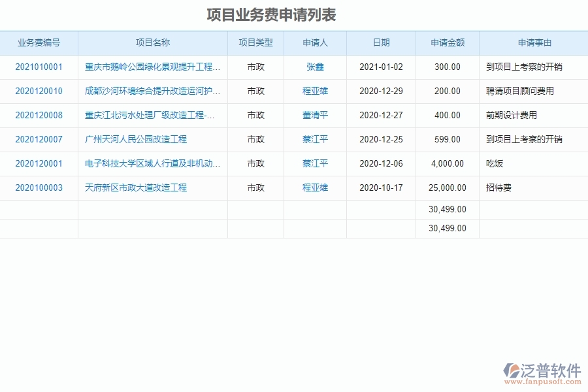Click the 日期 column header
Screen dimensions: 588x392
pyautogui.click(x=383, y=42)
